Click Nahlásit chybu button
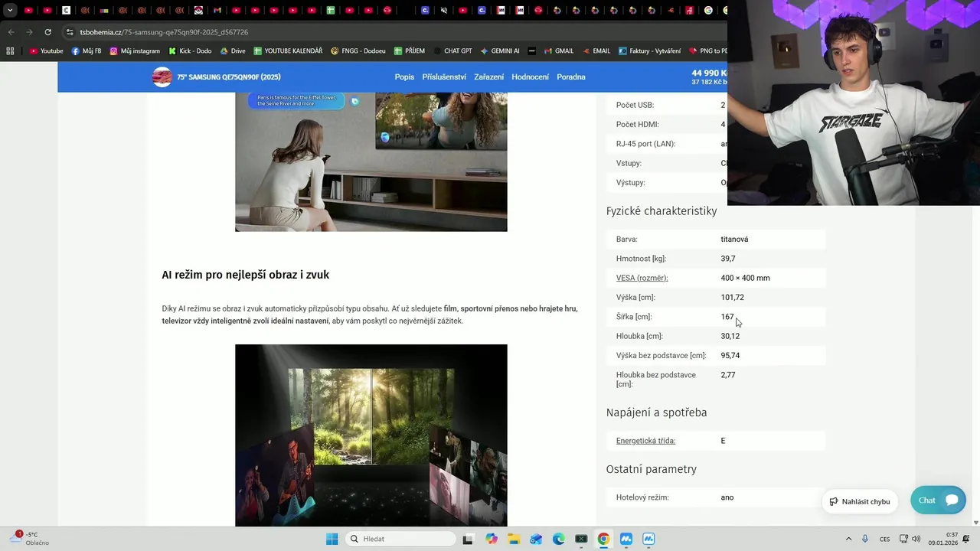 (x=859, y=501)
